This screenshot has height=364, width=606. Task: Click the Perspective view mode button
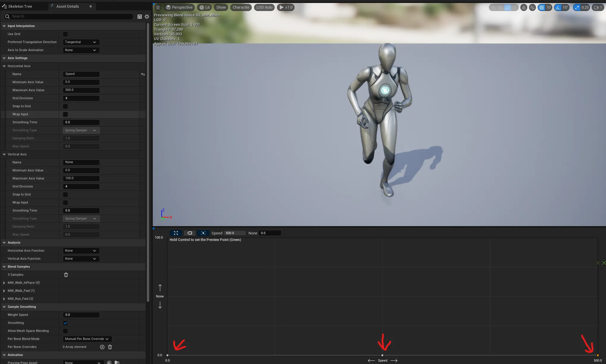pyautogui.click(x=179, y=7)
